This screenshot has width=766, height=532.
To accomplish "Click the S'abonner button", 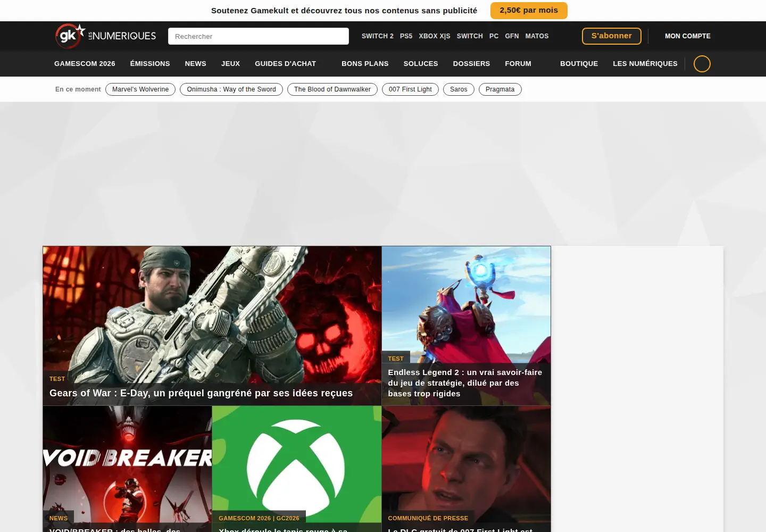I will pyautogui.click(x=612, y=36).
